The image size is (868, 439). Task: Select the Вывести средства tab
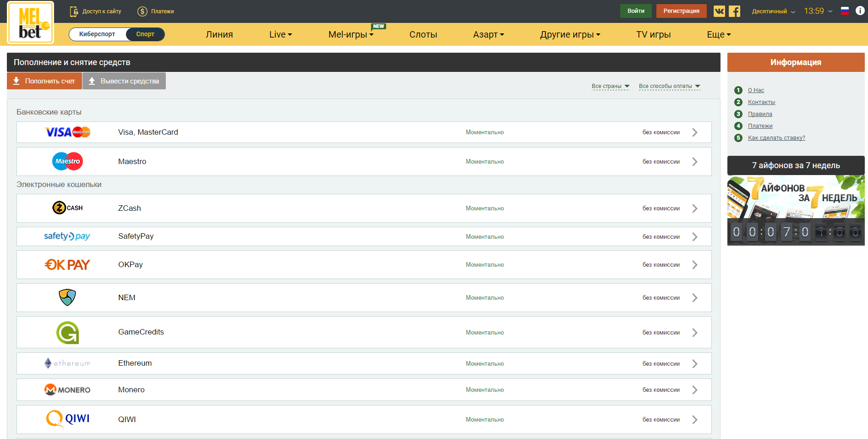point(124,81)
